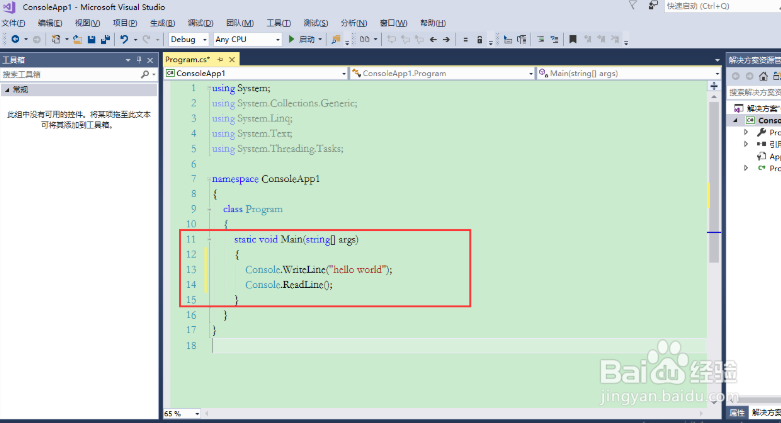Open the 项目(P) menu
The height and width of the screenshot is (423, 781).
[125, 23]
